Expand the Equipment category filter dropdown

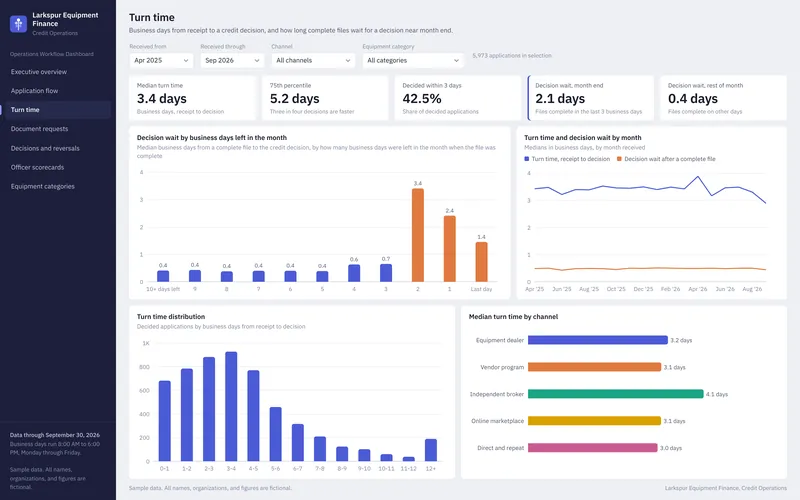[x=413, y=60]
